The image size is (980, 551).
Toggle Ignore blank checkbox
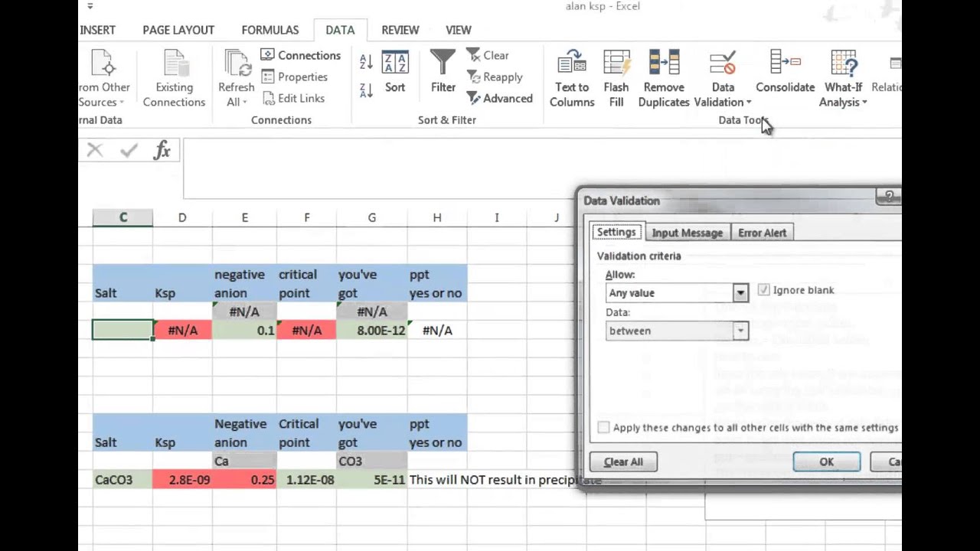coord(763,290)
